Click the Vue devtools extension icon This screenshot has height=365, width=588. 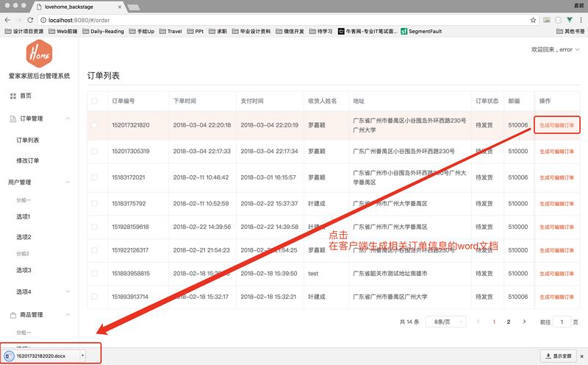(570, 20)
